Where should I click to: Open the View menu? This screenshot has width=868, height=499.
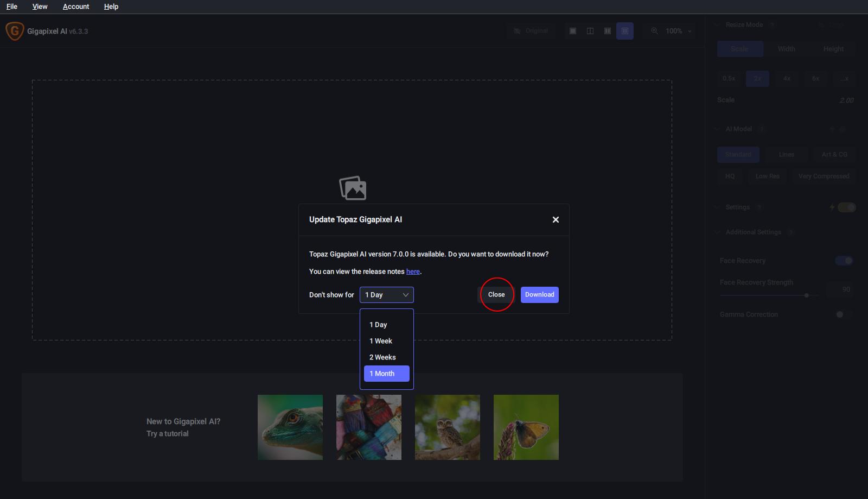point(40,7)
